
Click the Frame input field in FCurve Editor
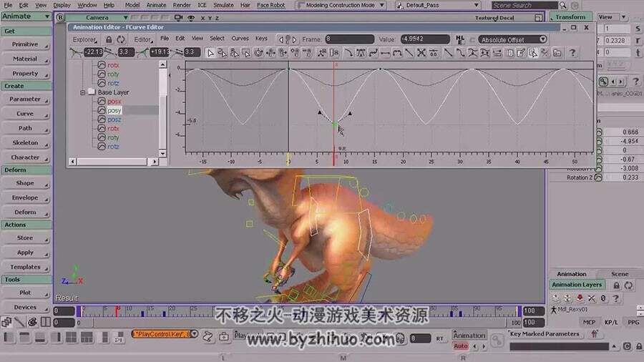tap(349, 39)
